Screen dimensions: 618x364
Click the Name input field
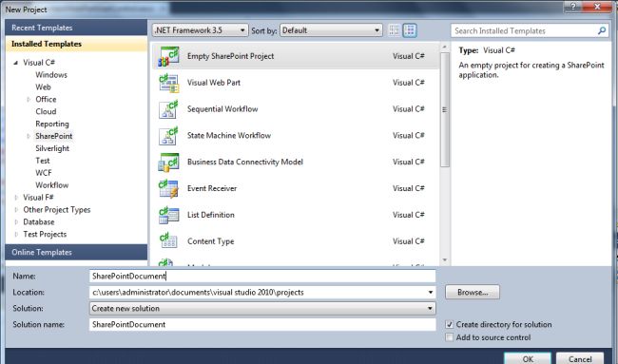pyautogui.click(x=262, y=277)
